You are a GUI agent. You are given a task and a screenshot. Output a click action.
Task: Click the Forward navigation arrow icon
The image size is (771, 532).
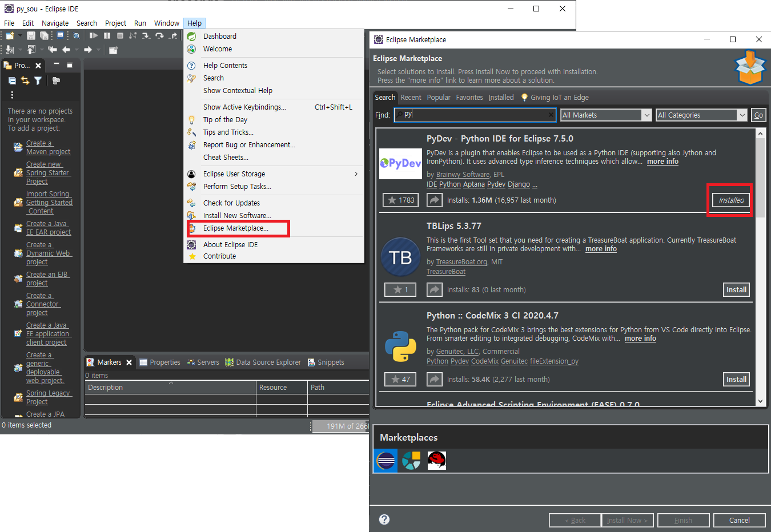pos(88,50)
